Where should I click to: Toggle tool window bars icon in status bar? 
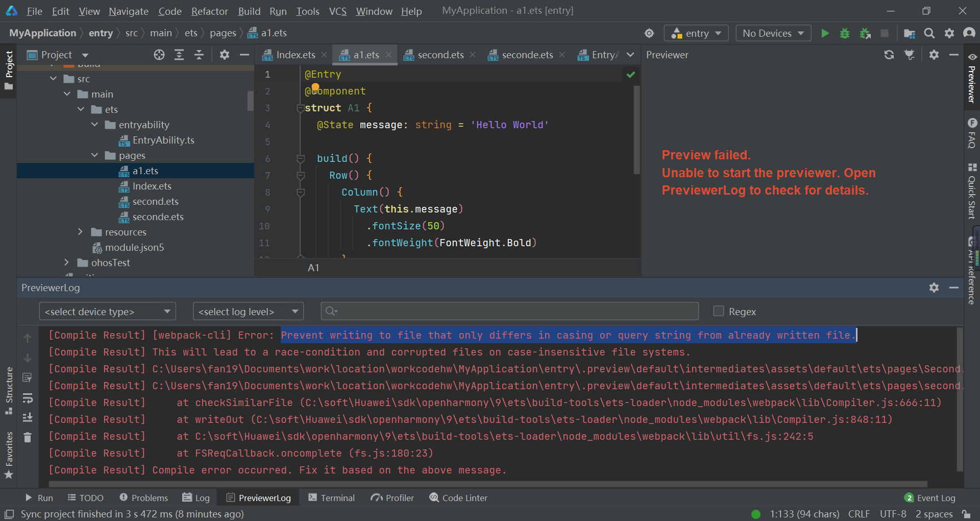9,514
